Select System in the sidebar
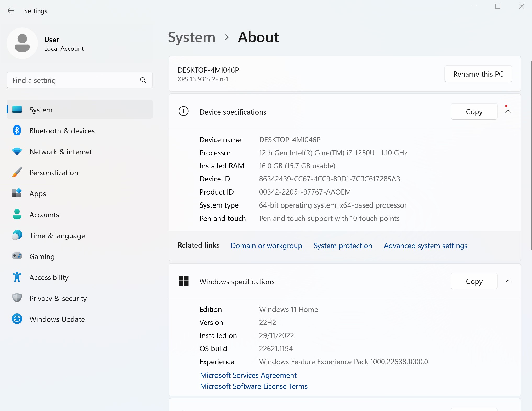The width and height of the screenshot is (532, 411). click(80, 110)
